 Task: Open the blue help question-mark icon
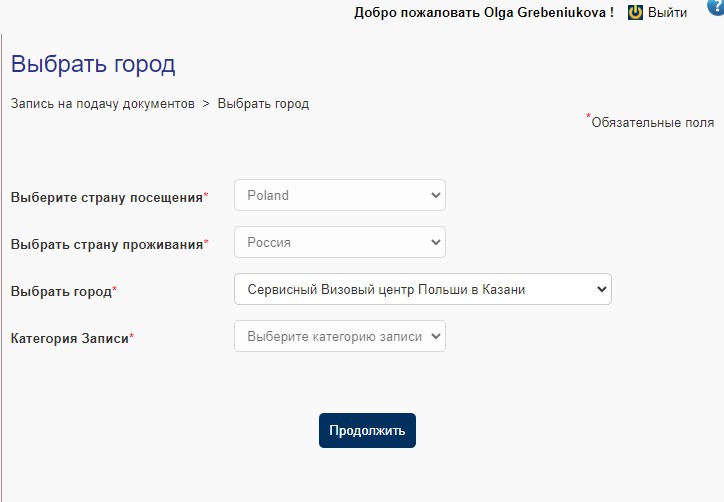(x=716, y=7)
